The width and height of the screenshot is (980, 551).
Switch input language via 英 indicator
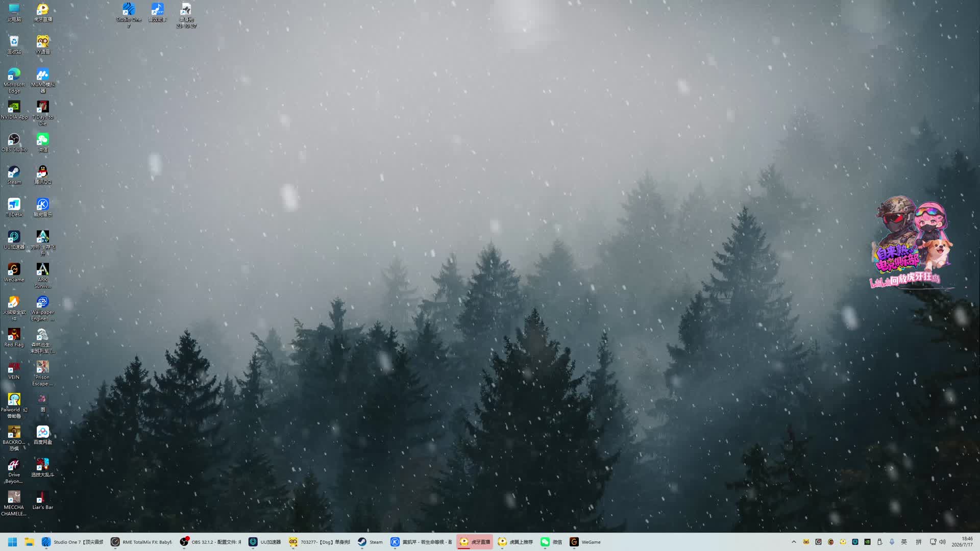pos(904,542)
